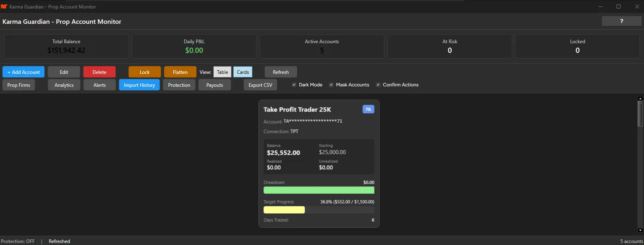Close the Karma Guardian window
The height and width of the screenshot is (245, 644).
coord(637,6)
